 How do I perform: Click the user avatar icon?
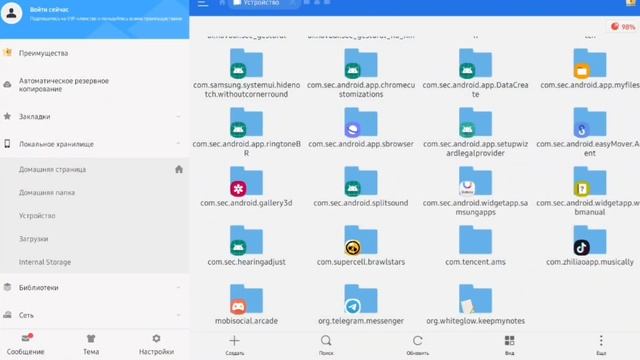(x=11, y=13)
